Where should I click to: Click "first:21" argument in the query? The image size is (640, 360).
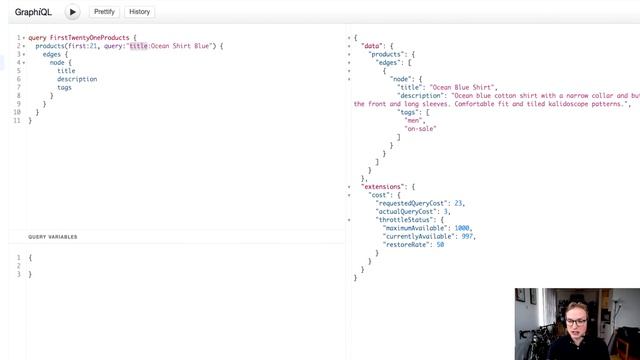[82, 46]
